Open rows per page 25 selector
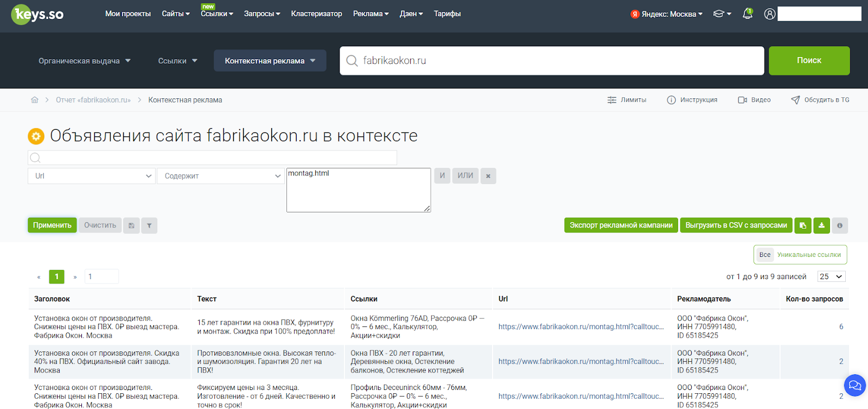Screen dimensions: 868x409 (x=831, y=277)
